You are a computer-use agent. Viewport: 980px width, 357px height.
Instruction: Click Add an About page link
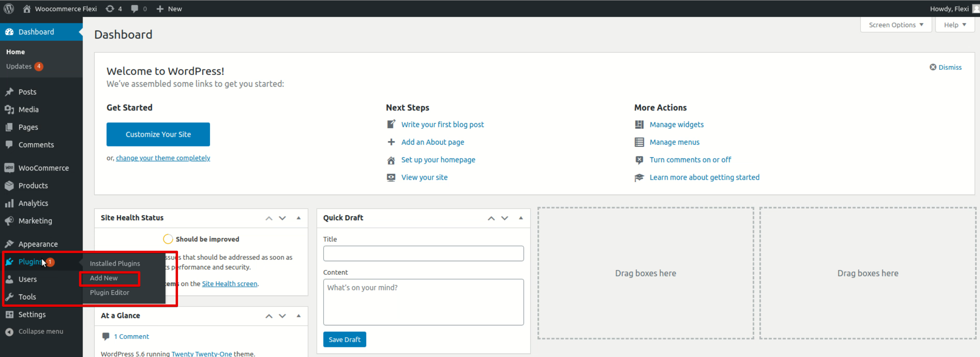(x=433, y=142)
